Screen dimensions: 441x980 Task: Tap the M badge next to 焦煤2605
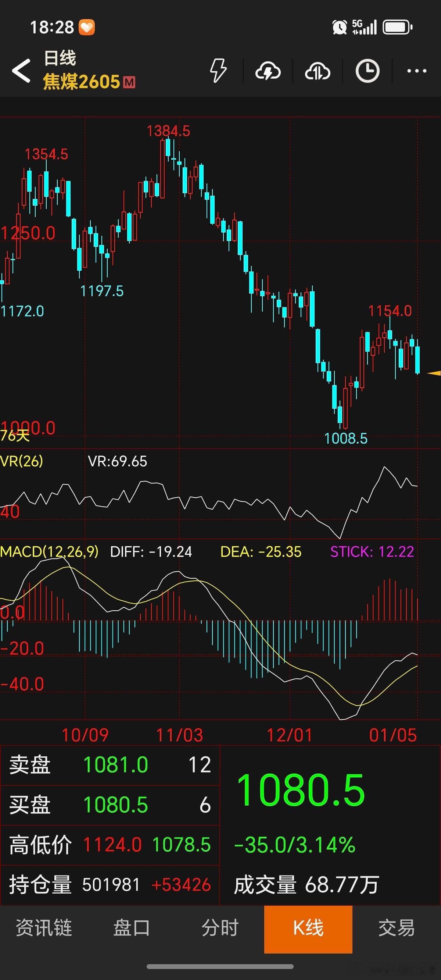(129, 82)
